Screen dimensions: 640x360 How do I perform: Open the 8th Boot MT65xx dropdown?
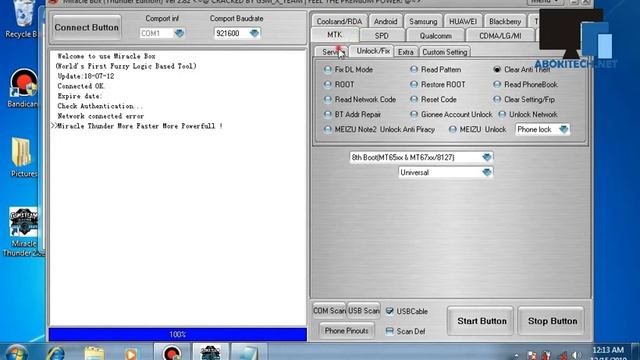(x=487, y=157)
